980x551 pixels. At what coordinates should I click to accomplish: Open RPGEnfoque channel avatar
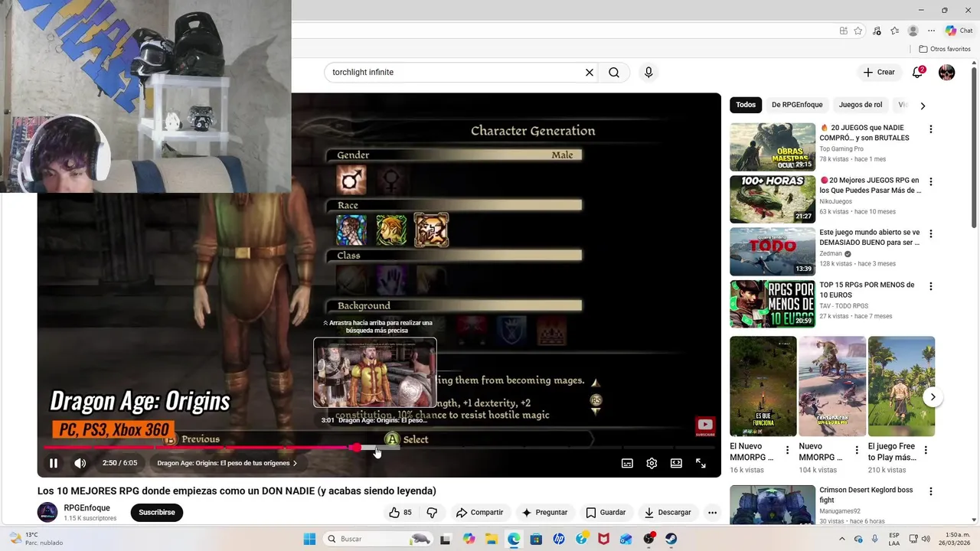47,513
